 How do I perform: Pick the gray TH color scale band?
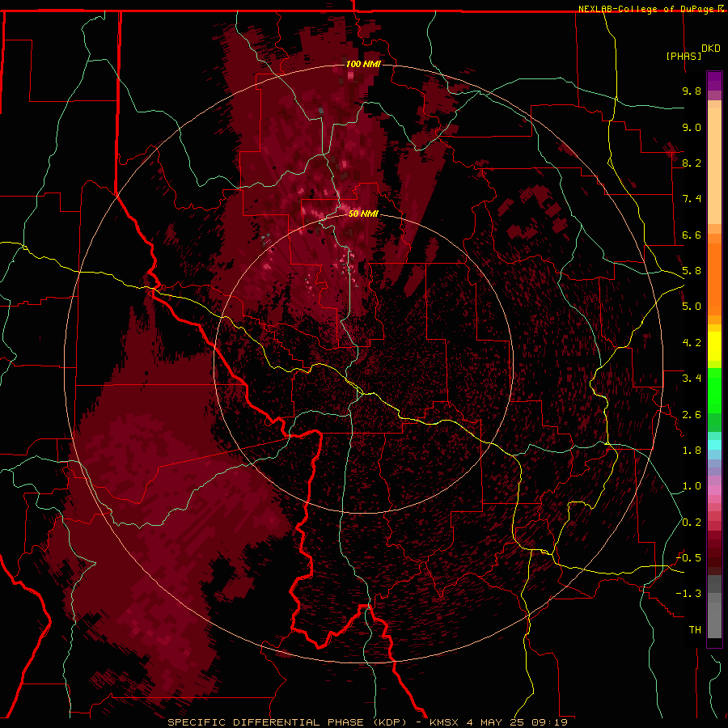(714, 620)
